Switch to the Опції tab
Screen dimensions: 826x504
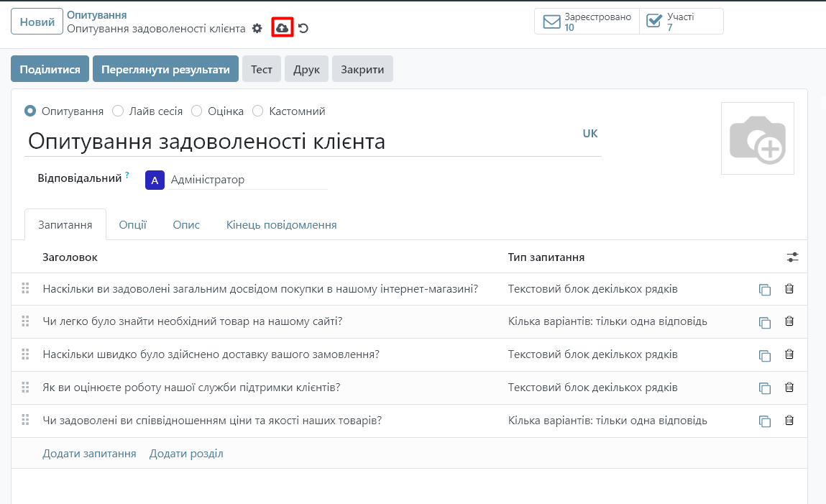(x=133, y=224)
